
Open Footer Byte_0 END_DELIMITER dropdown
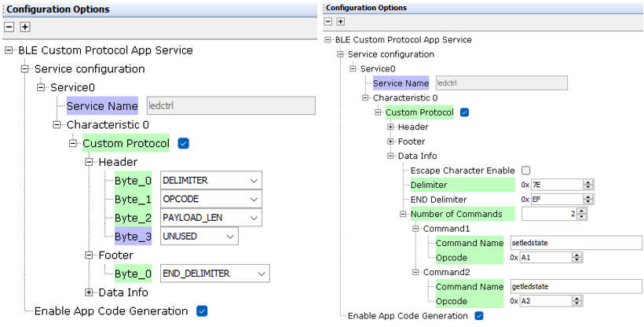click(215, 274)
